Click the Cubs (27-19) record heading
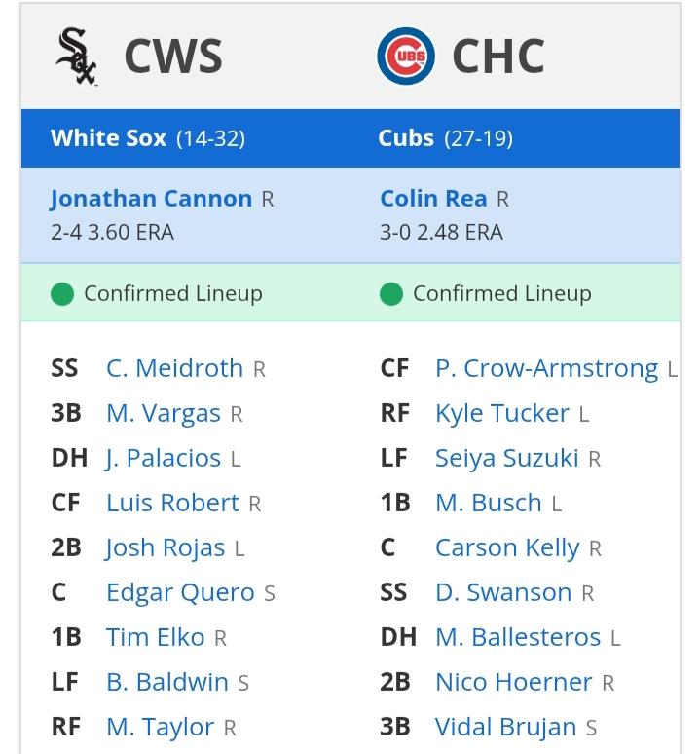Image resolution: width=700 pixels, height=754 pixels. pyautogui.click(x=445, y=138)
